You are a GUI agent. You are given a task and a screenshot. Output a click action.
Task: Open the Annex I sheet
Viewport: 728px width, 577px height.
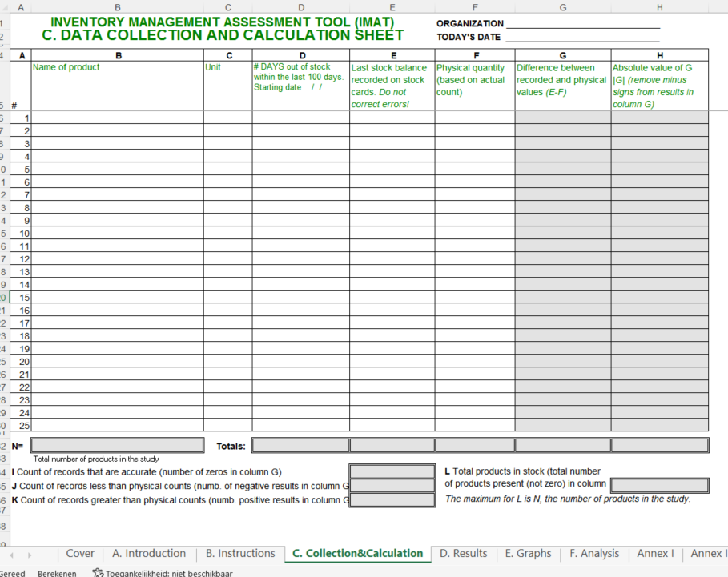[655, 553]
